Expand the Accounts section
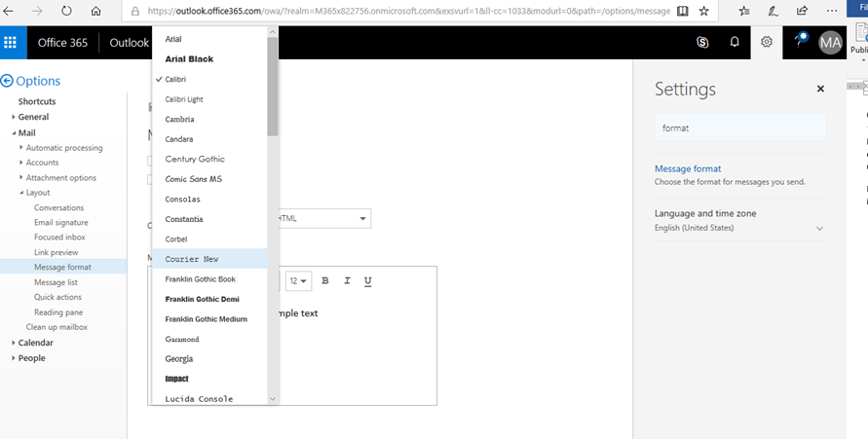The height and width of the screenshot is (439, 868). [21, 163]
